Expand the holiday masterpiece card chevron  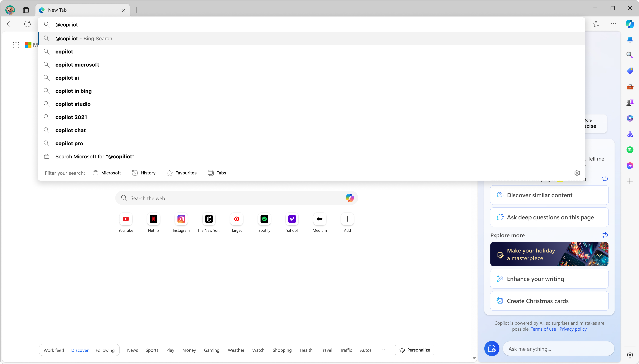pos(599,255)
